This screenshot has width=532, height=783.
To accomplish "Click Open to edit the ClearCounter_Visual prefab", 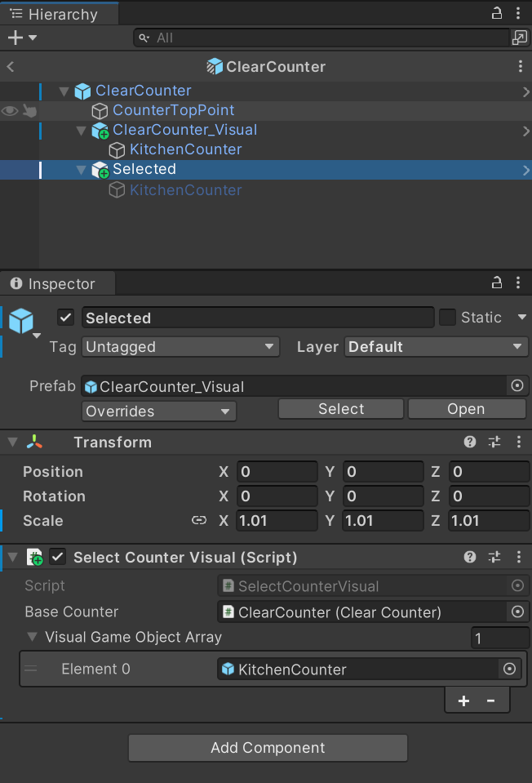I will coord(466,408).
